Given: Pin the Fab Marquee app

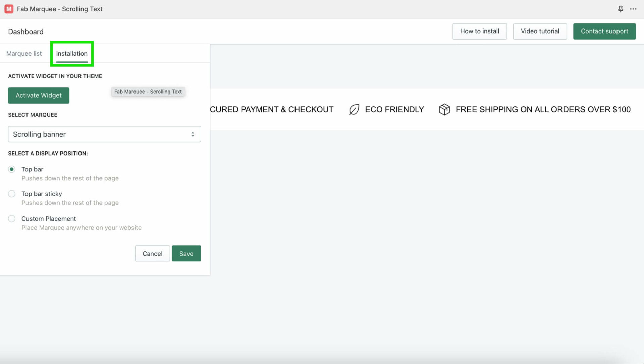Looking at the screenshot, I should (621, 9).
